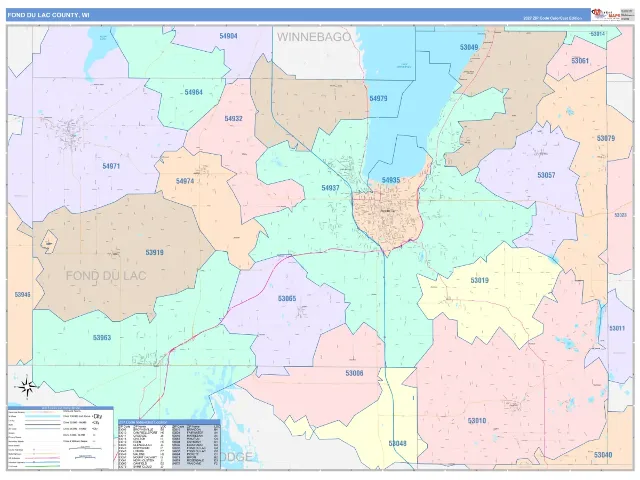The height and width of the screenshot is (480, 640).
Task: Click ZIP code label 53011
Action: pos(617,328)
